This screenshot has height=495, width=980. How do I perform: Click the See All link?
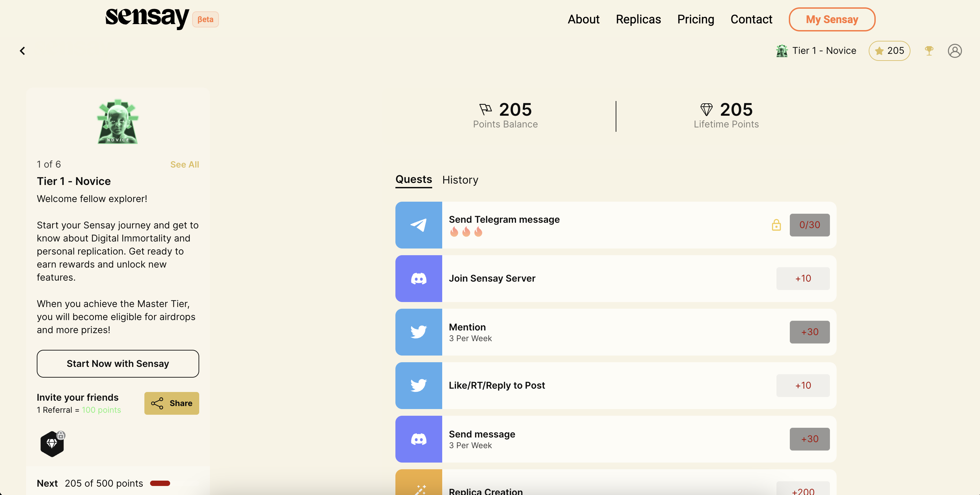pyautogui.click(x=185, y=165)
